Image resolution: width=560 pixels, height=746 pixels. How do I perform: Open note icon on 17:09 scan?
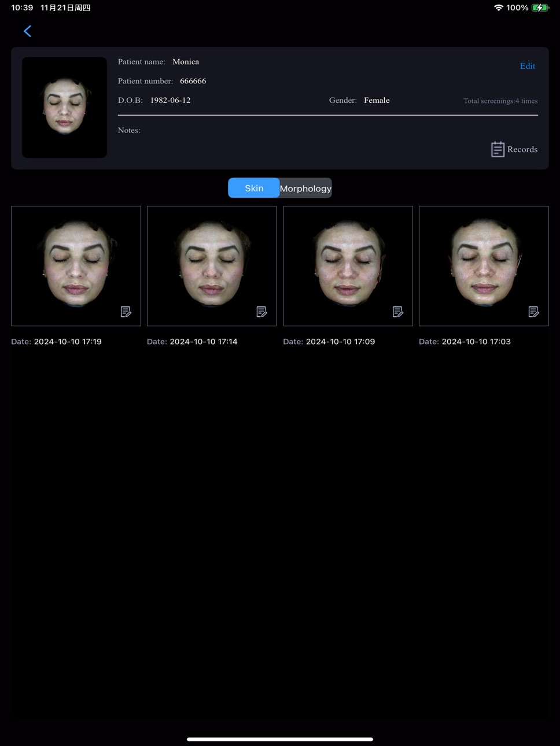tap(397, 312)
